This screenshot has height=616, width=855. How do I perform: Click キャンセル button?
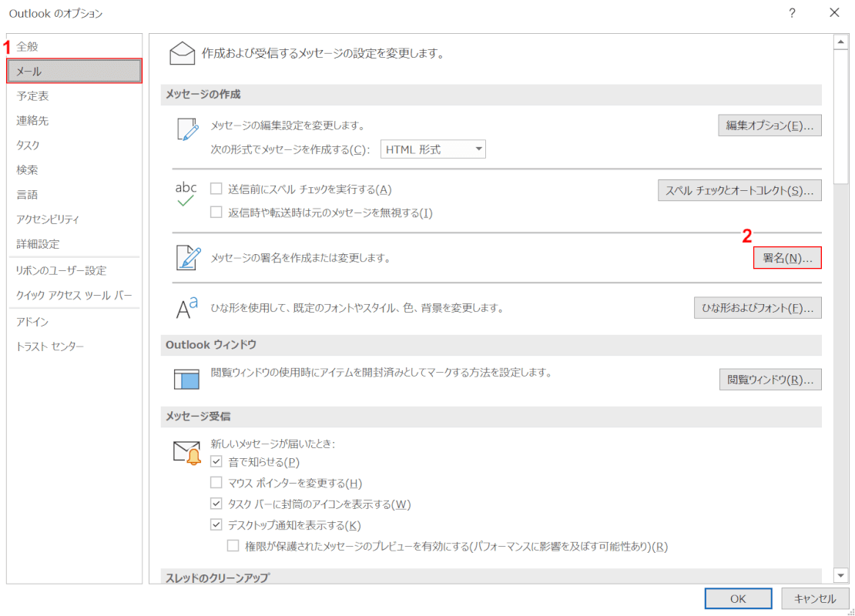point(815,598)
